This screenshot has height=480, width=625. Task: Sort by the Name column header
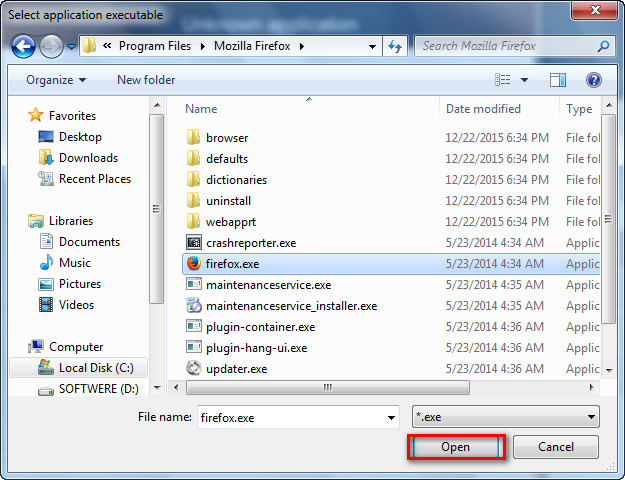click(201, 109)
